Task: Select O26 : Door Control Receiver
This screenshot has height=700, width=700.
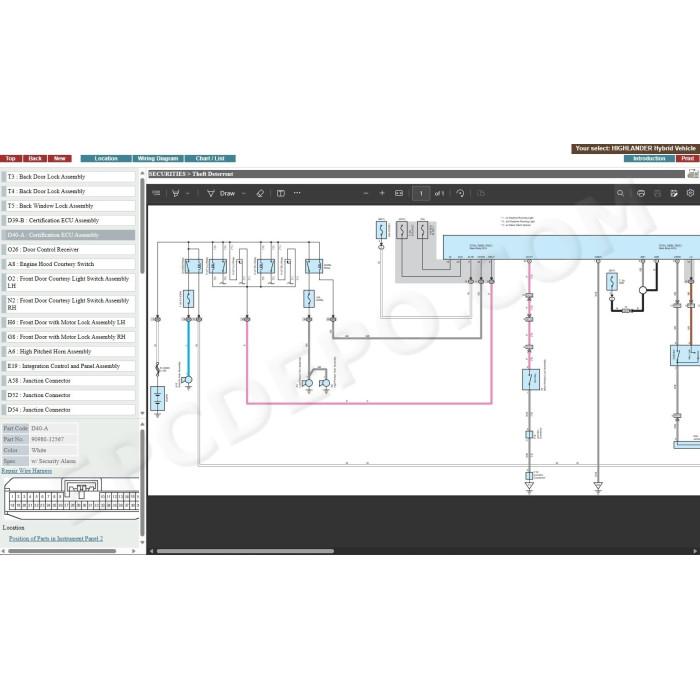Action: [x=68, y=250]
